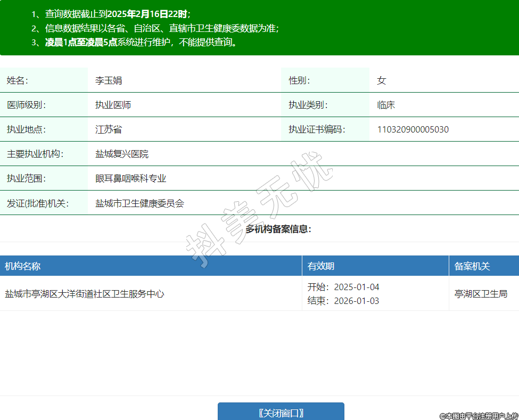Click the start date 2025-01-04
This screenshot has height=420, width=519.
coord(356,287)
